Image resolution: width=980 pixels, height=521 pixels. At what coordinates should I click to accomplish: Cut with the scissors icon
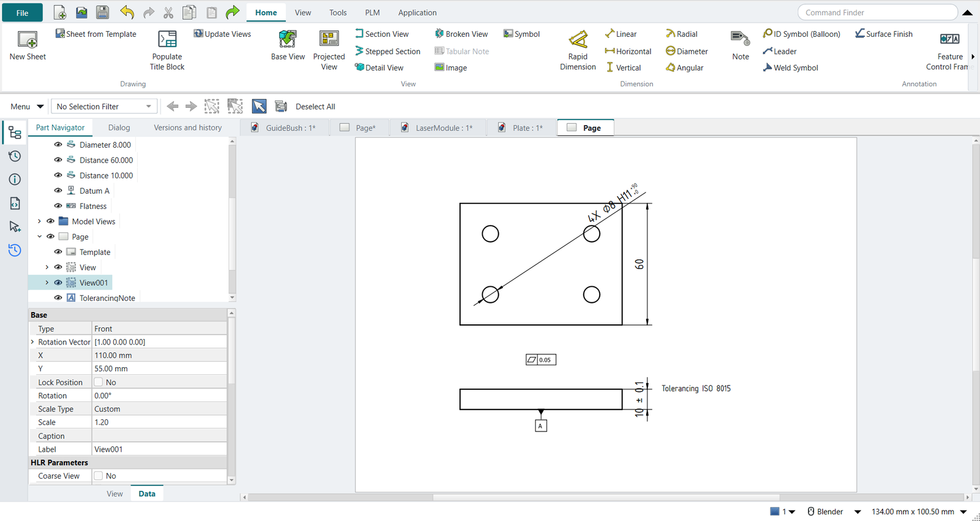point(168,12)
